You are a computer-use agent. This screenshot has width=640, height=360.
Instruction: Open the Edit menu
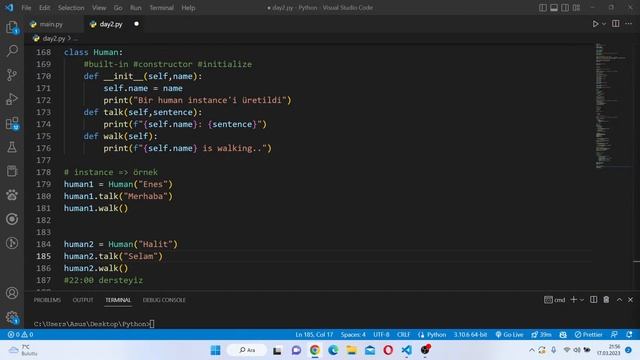(x=44, y=8)
